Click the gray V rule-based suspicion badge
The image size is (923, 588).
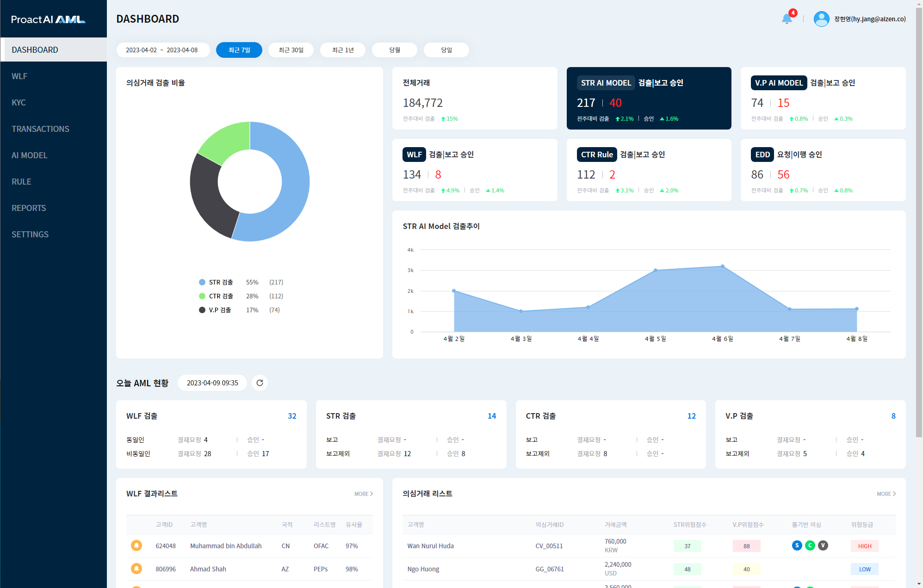point(823,545)
